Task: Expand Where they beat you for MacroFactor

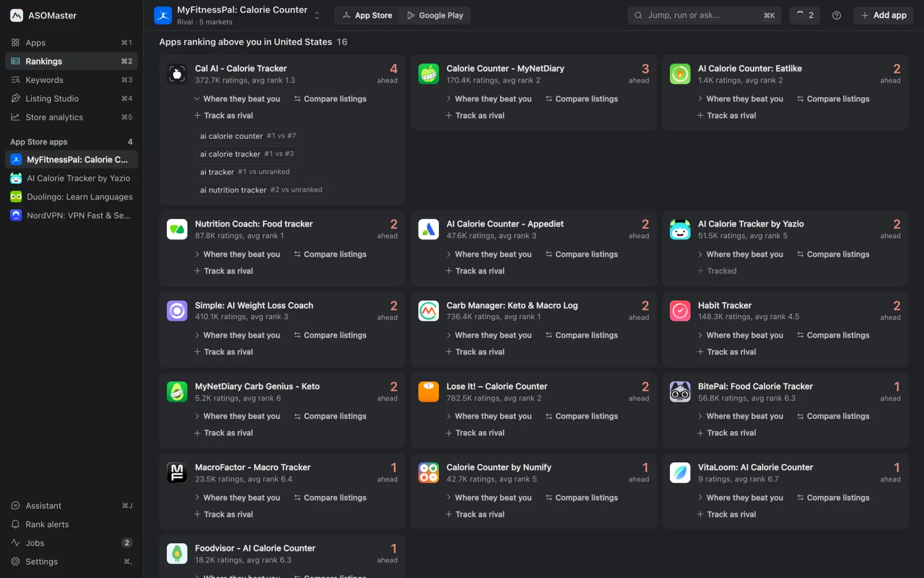Action: pos(237,498)
